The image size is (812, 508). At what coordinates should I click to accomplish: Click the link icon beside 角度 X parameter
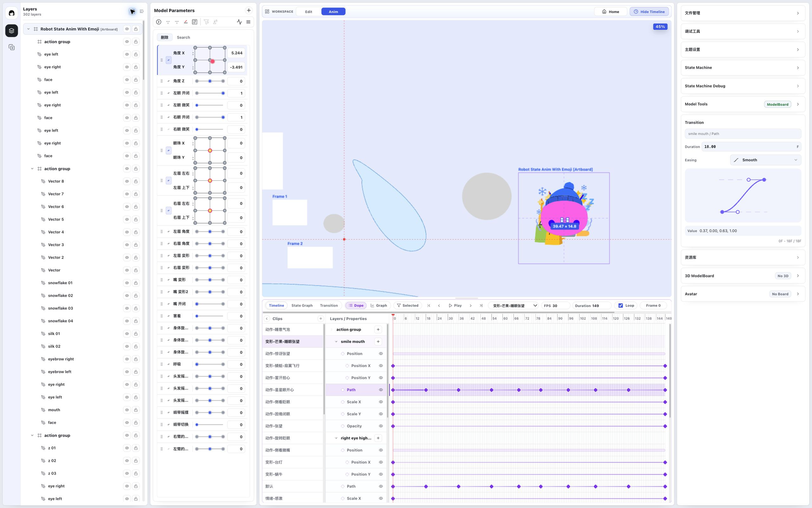point(168,60)
